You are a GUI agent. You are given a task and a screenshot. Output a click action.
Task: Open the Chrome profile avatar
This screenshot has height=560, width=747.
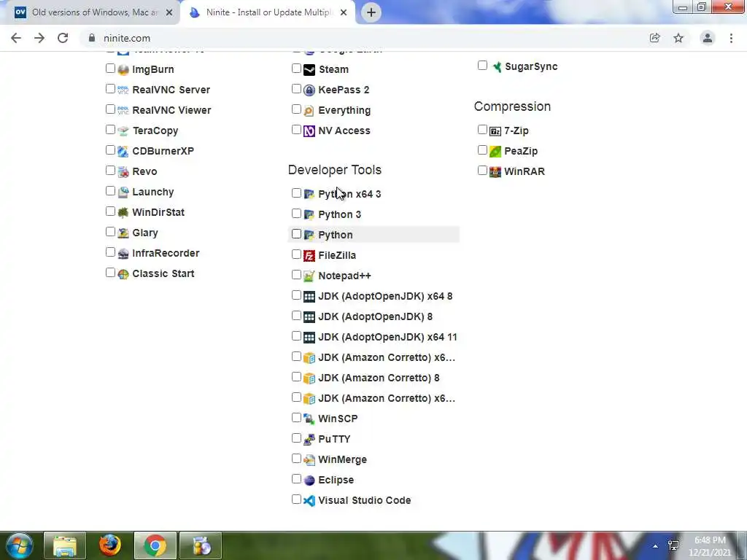point(708,38)
